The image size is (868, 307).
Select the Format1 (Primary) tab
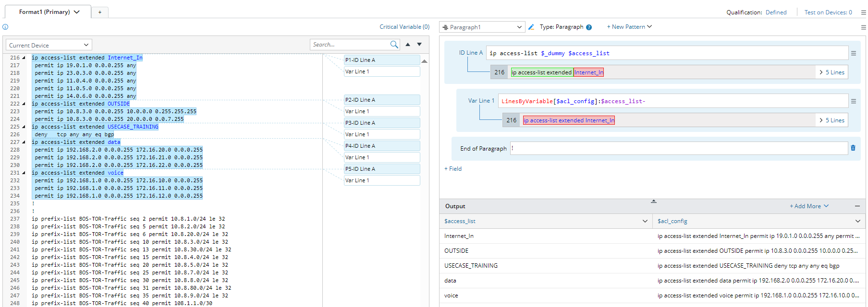click(45, 12)
